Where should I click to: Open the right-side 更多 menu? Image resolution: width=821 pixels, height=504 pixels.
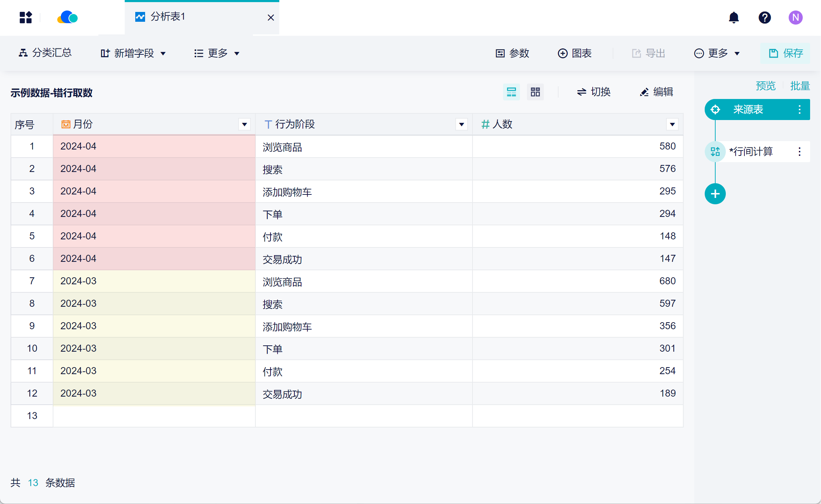[x=717, y=53]
